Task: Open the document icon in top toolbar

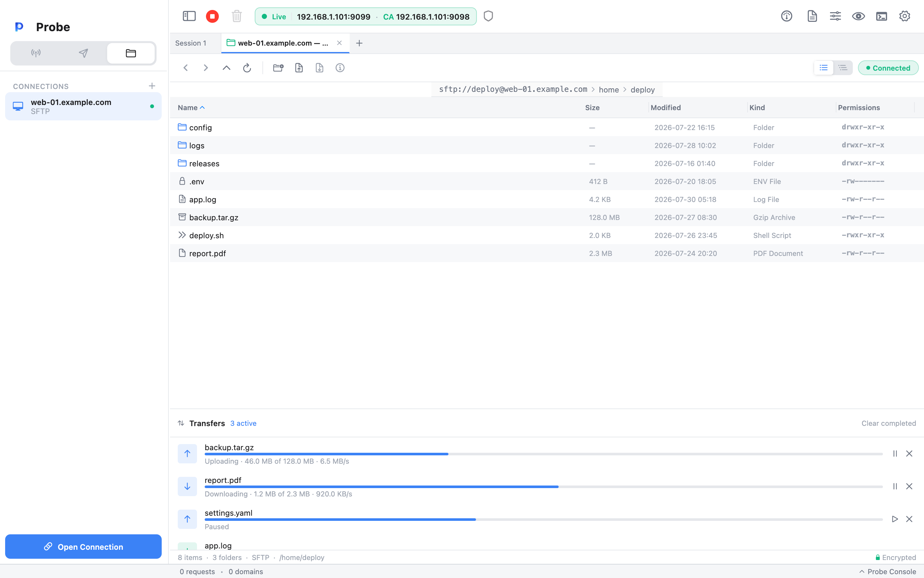Action: (812, 16)
